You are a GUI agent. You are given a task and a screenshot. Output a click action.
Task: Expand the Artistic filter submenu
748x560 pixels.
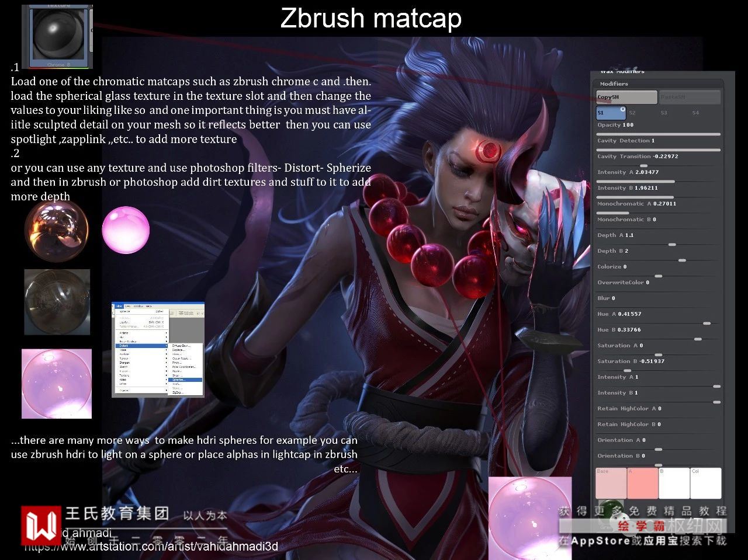[x=141, y=333]
